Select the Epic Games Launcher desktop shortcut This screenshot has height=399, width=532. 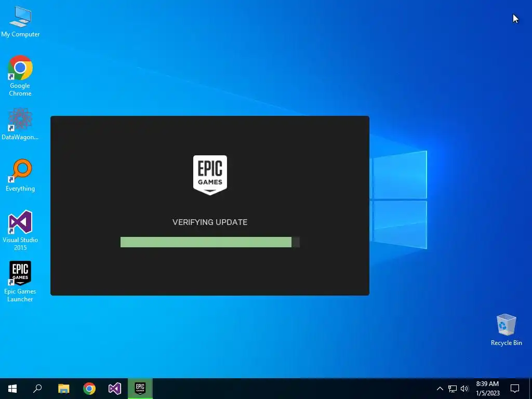(20, 282)
